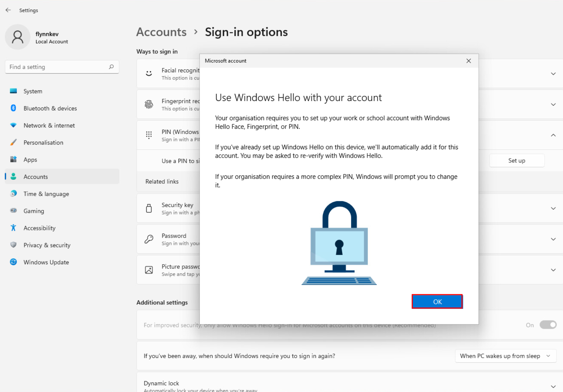Click the Security key icon
The width and height of the screenshot is (563, 392).
(x=149, y=209)
